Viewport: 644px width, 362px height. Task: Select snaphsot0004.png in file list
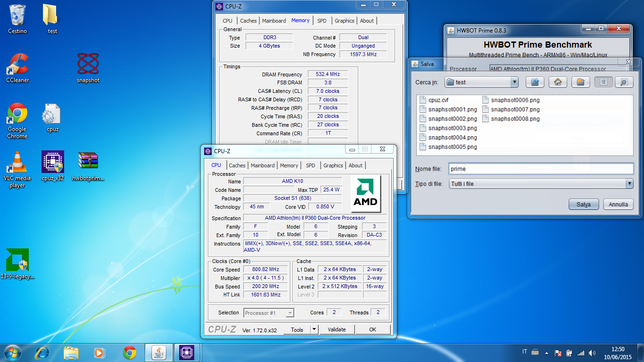coord(448,138)
